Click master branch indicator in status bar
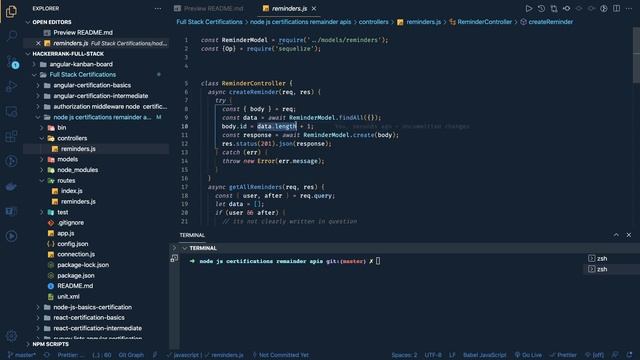640x360 pixels. click(x=22, y=355)
